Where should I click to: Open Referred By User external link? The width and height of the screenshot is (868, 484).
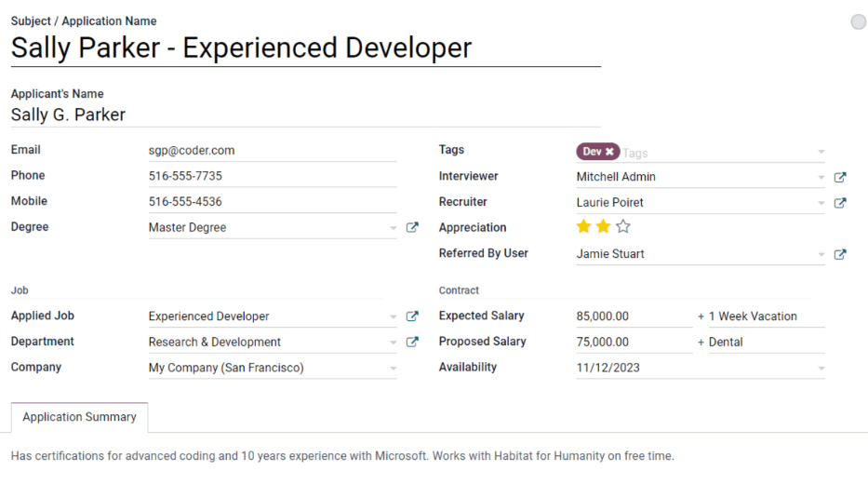[840, 254]
